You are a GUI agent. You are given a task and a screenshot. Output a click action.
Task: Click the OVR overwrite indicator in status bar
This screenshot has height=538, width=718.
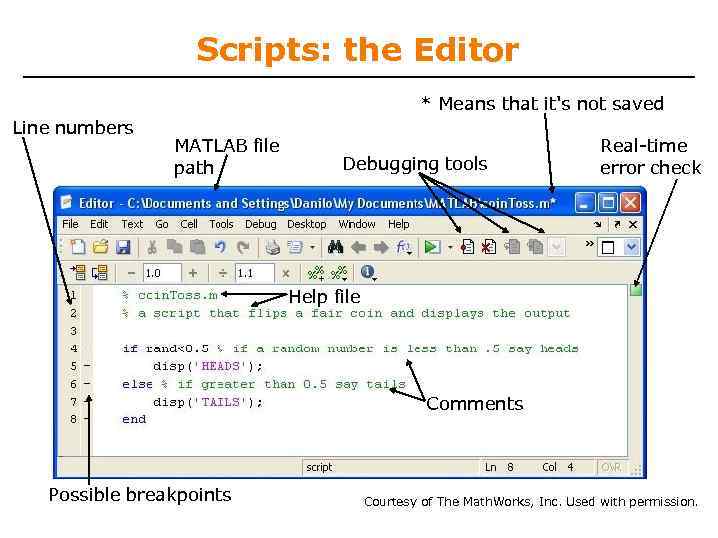(x=610, y=467)
